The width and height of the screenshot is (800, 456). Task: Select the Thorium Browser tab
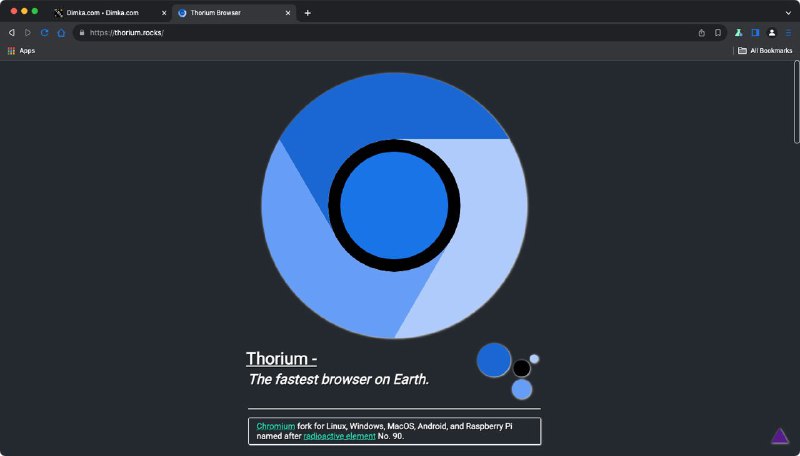pos(234,13)
